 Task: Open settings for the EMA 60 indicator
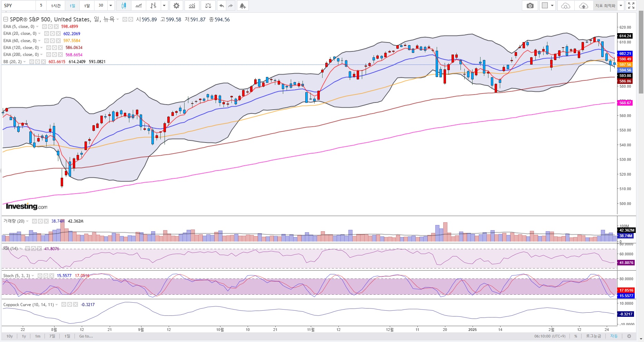(52, 41)
